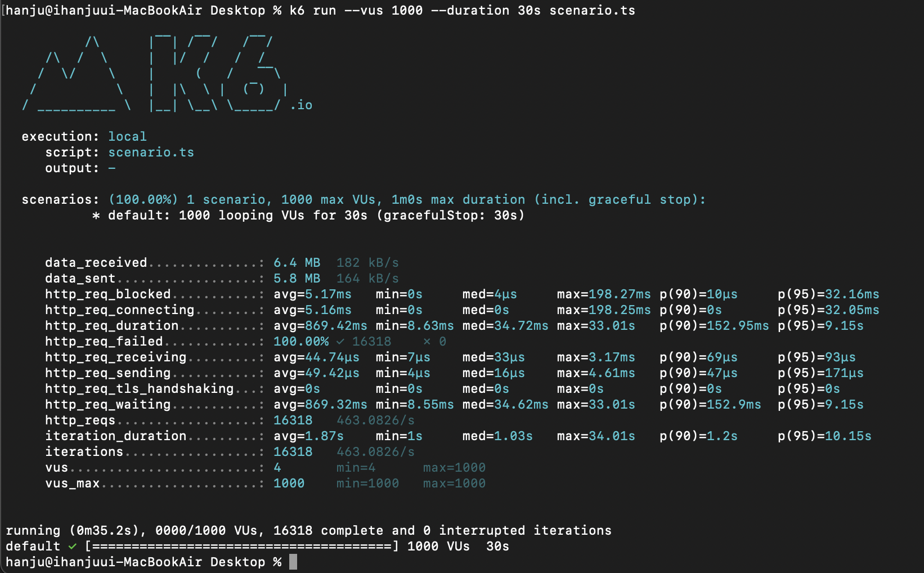Click 'p(95)=32.16ms' value
924x573 pixels.
click(x=828, y=294)
